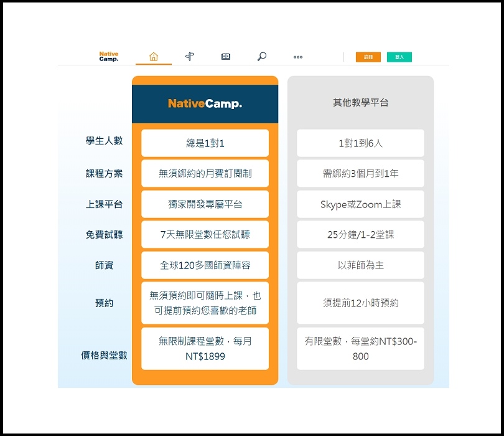Click the 免費試聽 row label
Screen dimensions: 504x436
[x=104, y=234]
